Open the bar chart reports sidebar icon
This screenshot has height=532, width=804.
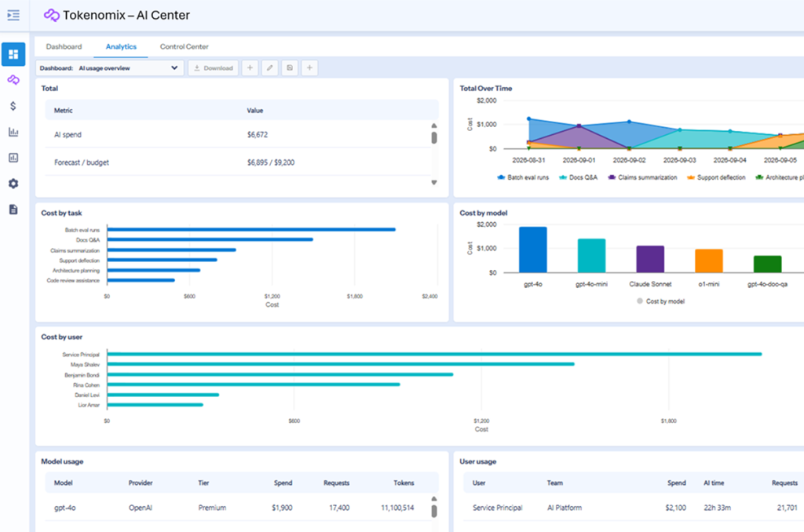13,132
